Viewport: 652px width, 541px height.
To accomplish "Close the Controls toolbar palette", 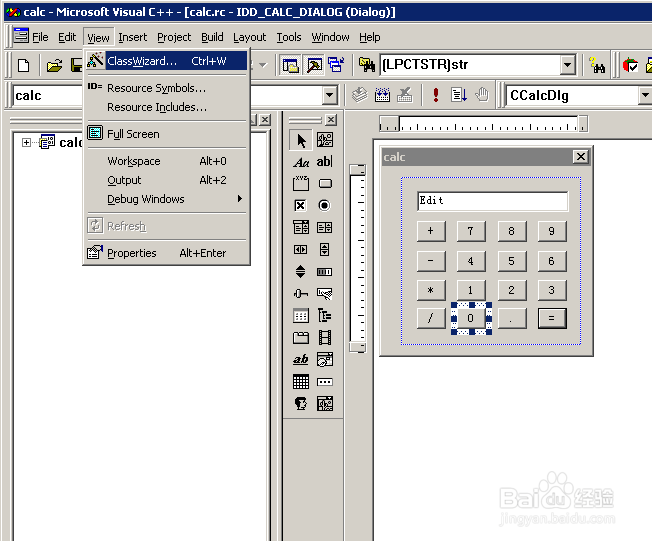I will click(x=331, y=120).
